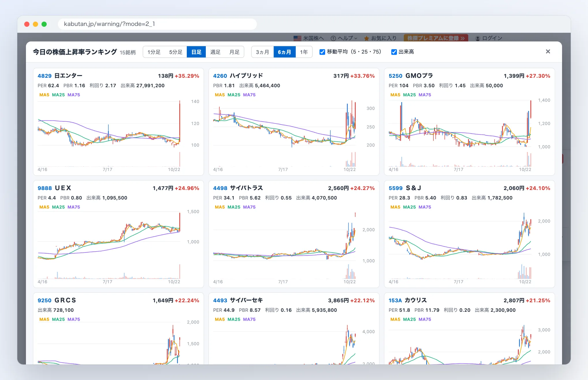Choose the 3ヵ月 period button
This screenshot has width=588, height=380.
click(x=263, y=52)
